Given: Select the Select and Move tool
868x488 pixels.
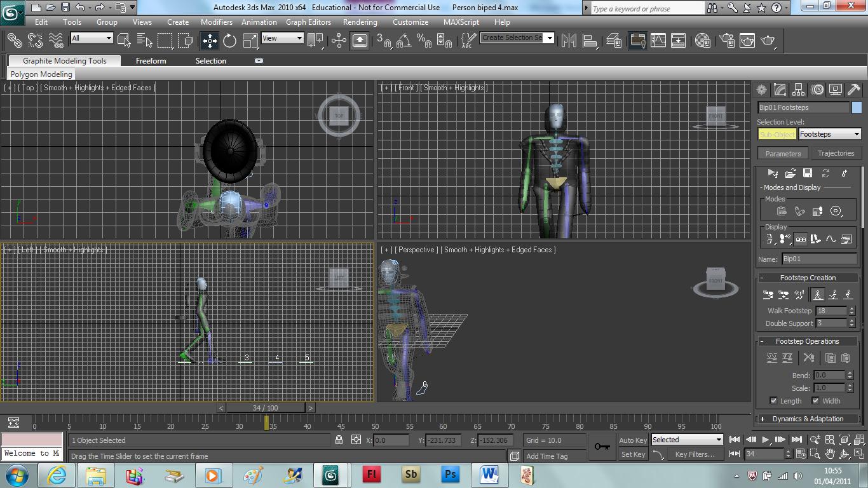Looking at the screenshot, I should click(208, 41).
